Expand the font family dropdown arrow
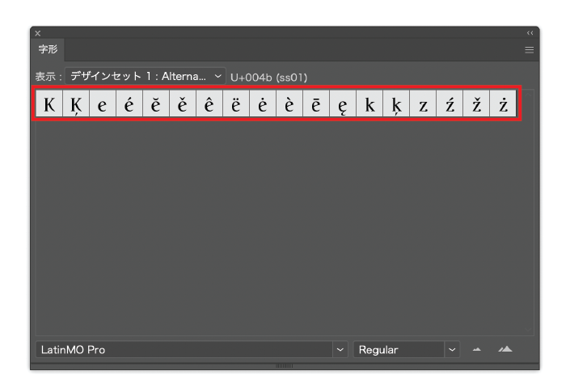The width and height of the screenshot is (570, 392). tap(340, 350)
